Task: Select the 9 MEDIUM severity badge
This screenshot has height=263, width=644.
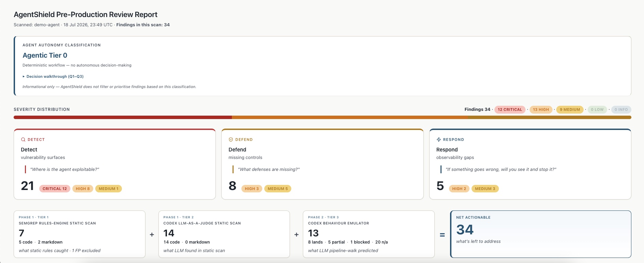Action: tap(570, 109)
